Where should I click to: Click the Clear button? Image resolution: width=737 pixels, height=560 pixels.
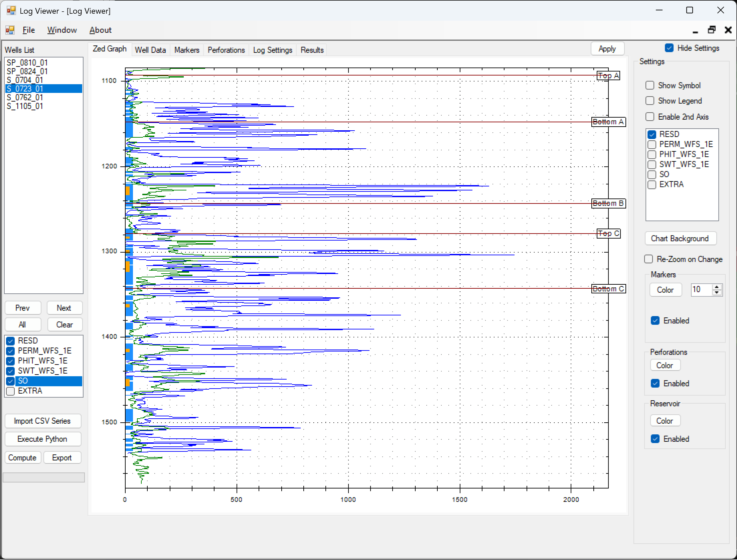64,325
